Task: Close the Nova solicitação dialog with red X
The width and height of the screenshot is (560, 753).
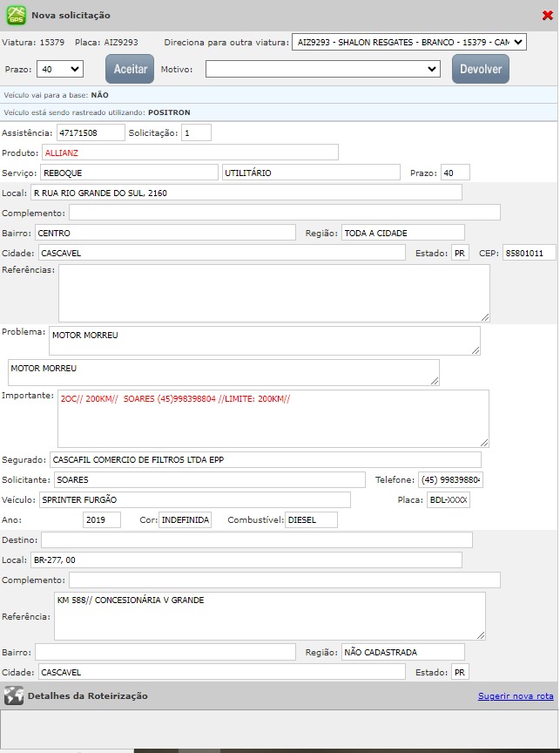Action: click(547, 15)
